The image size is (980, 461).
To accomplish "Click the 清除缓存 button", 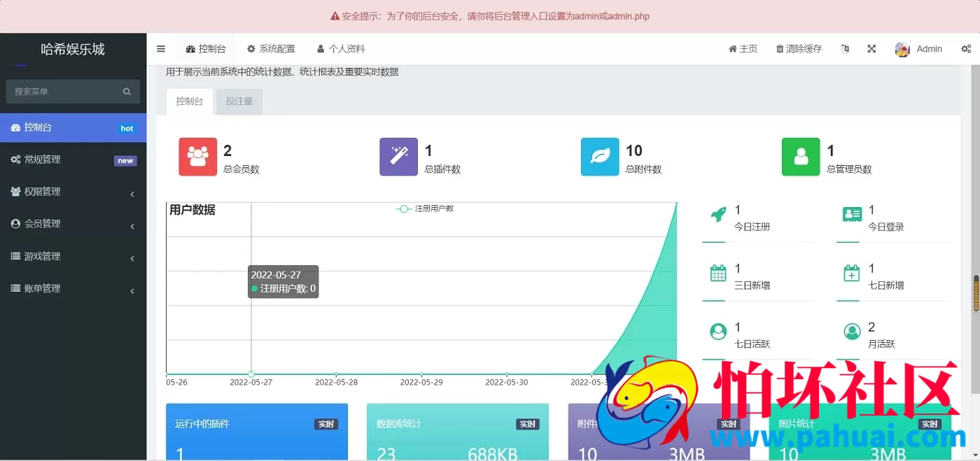I will click(x=798, y=48).
